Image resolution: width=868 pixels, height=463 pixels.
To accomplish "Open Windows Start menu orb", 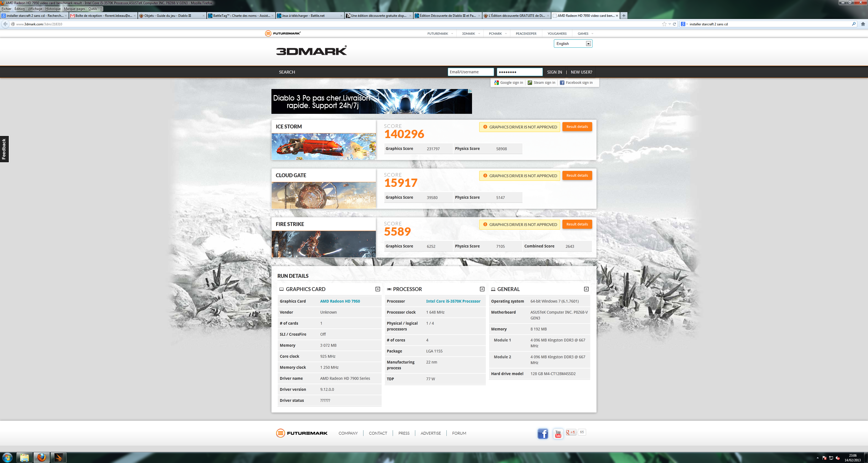I will [7, 457].
